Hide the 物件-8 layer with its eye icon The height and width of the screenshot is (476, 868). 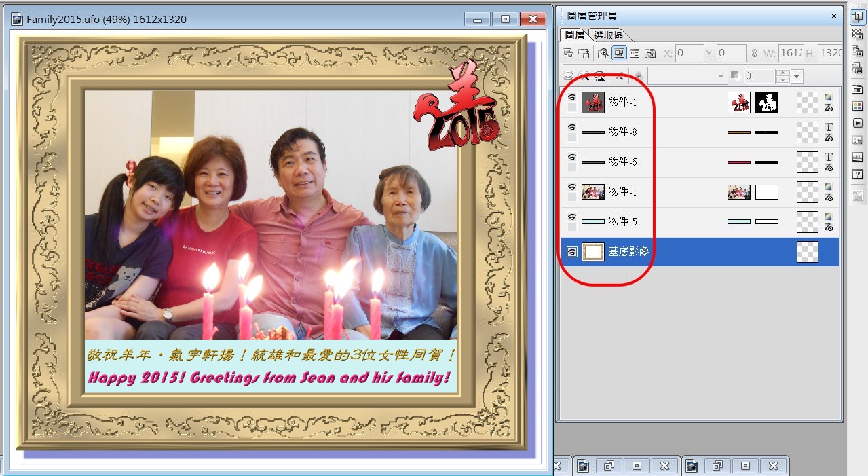[572, 128]
